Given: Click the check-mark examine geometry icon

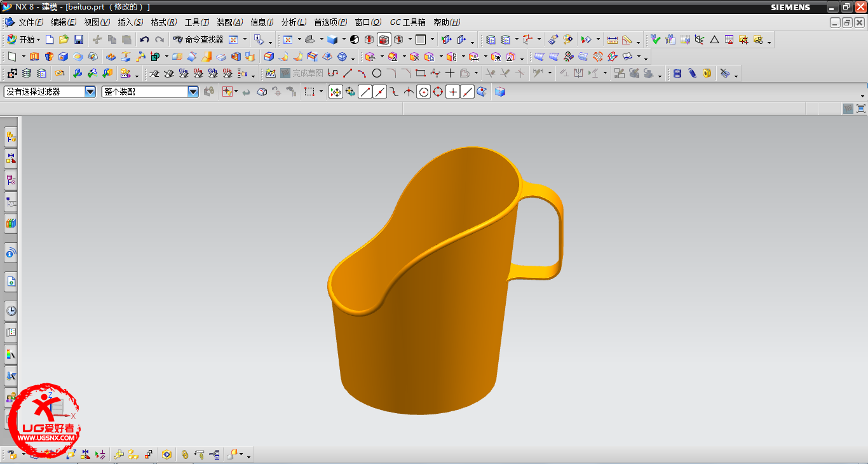Looking at the screenshot, I should 656,39.
